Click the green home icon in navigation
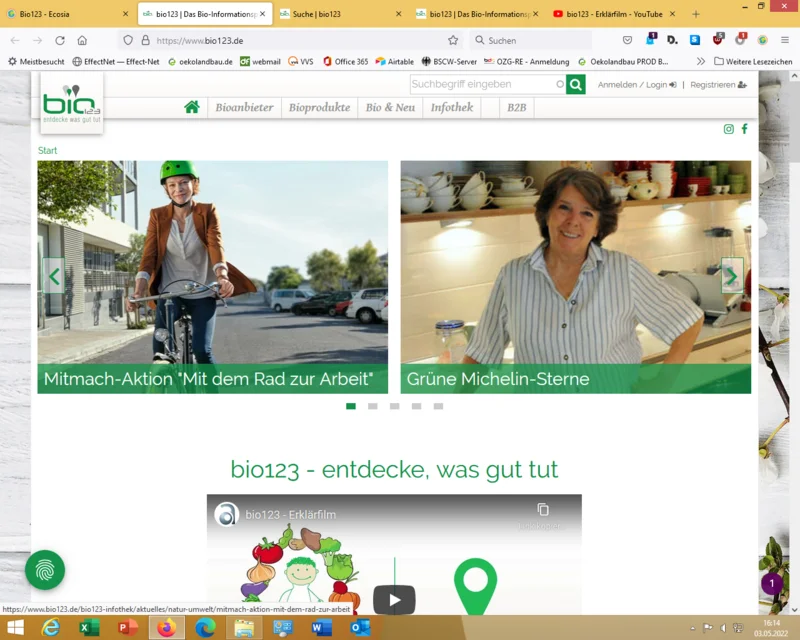 point(192,107)
